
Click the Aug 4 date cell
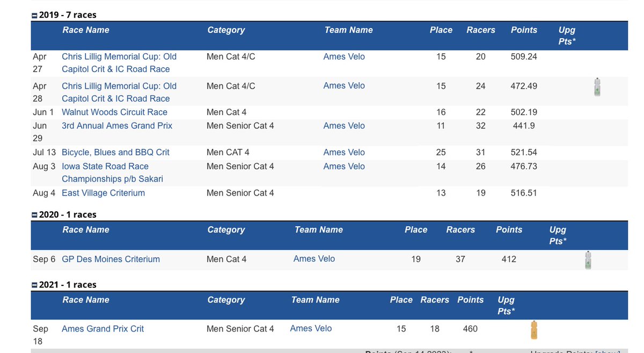click(x=44, y=193)
